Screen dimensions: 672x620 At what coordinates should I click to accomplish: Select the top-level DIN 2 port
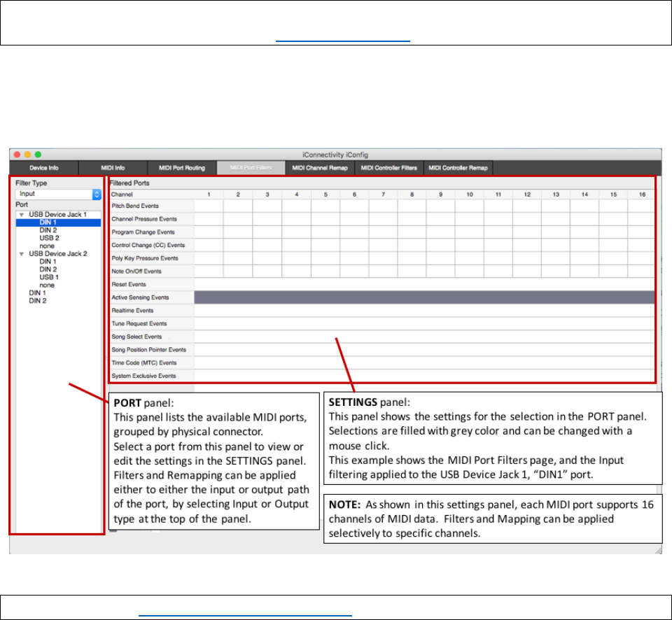(x=37, y=301)
